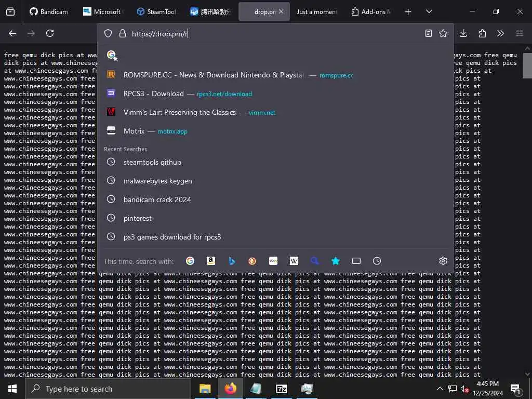
Task: Close the drop.pm tab
Action: [x=281, y=11]
